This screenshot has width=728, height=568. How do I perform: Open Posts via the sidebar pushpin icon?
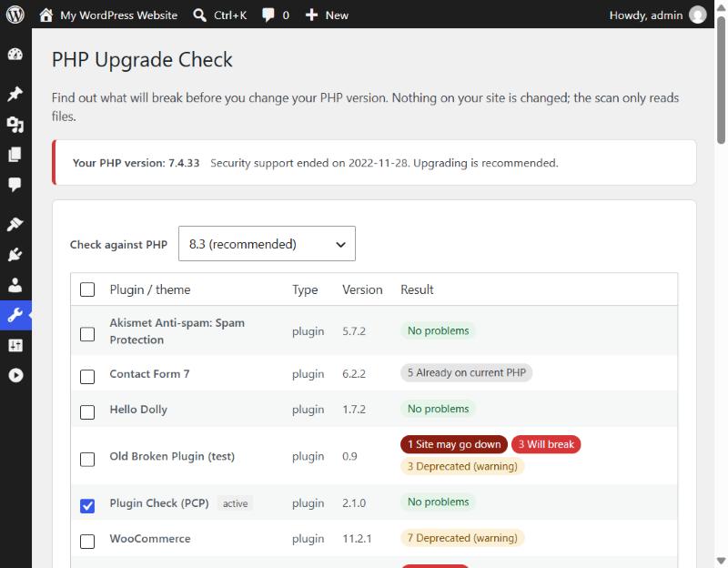(15, 94)
